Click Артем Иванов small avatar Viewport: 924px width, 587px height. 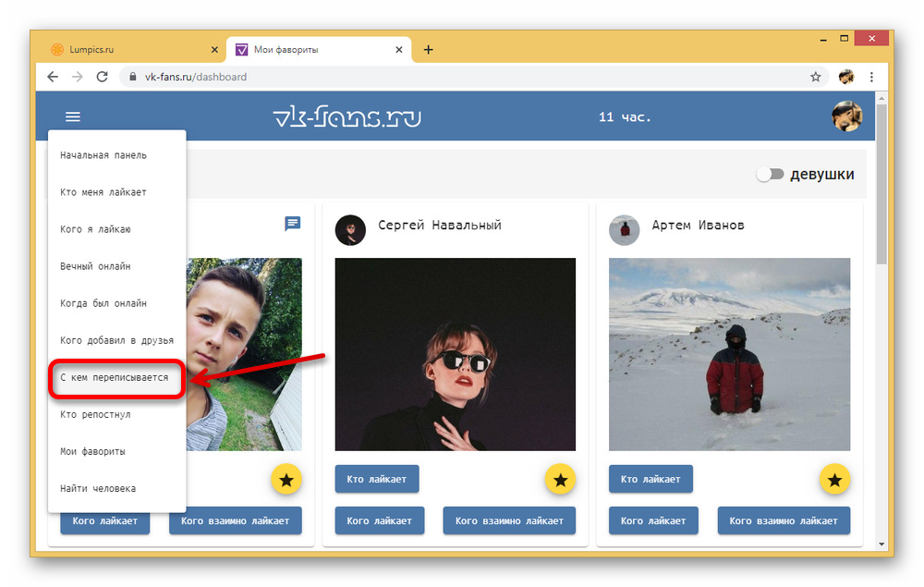click(624, 230)
